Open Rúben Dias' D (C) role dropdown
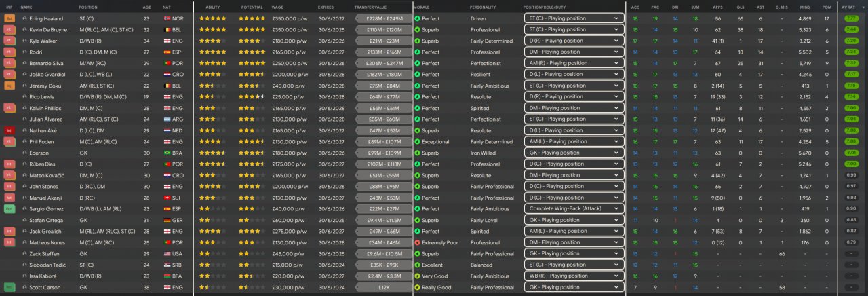868x296 pixels. (574, 164)
